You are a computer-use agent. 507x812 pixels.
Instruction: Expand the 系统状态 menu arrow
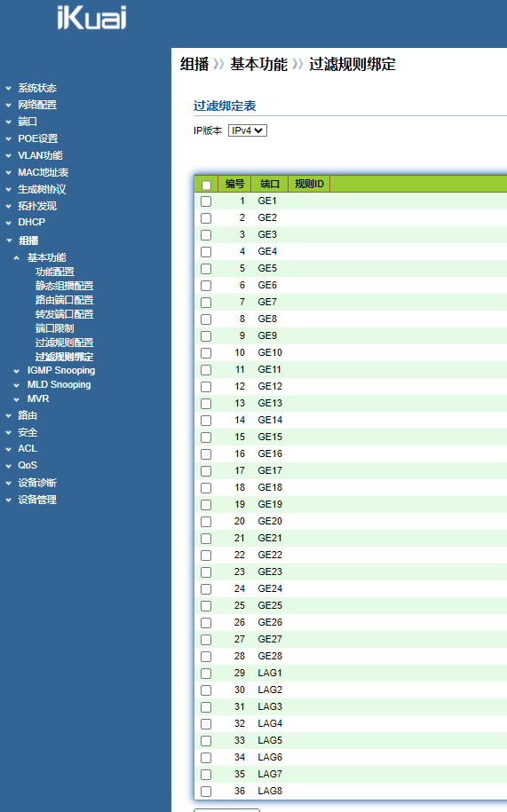8,89
